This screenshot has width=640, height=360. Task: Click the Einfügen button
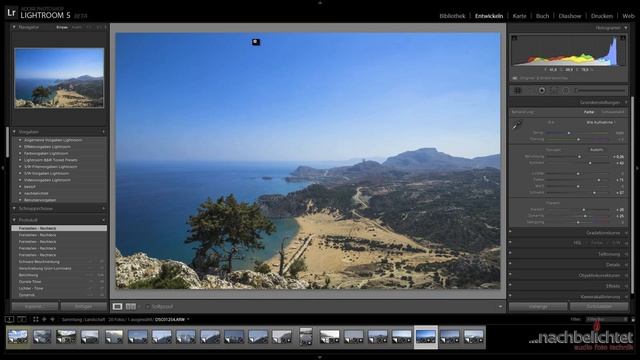(83, 307)
